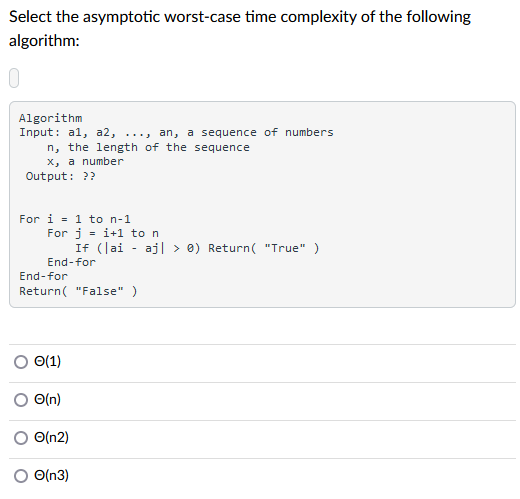Click the 'Return( "False" )' line
The width and height of the screenshot is (520, 499).
[x=78, y=291]
